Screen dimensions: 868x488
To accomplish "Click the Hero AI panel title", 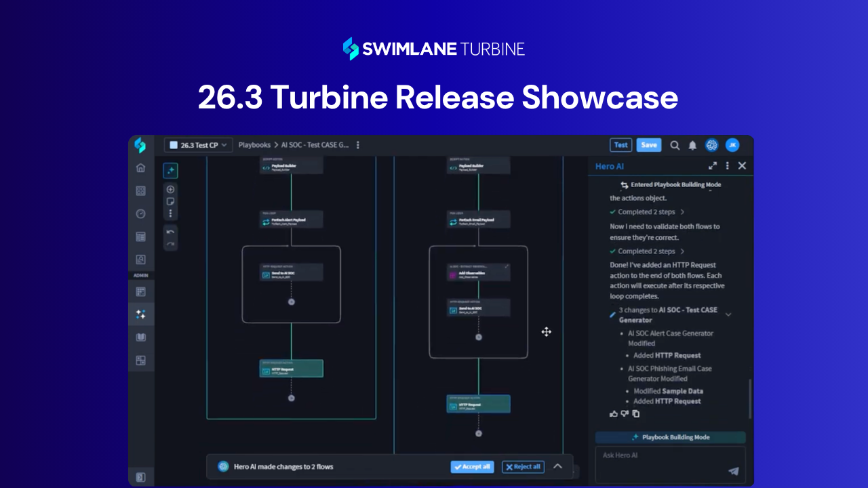I will coord(610,166).
